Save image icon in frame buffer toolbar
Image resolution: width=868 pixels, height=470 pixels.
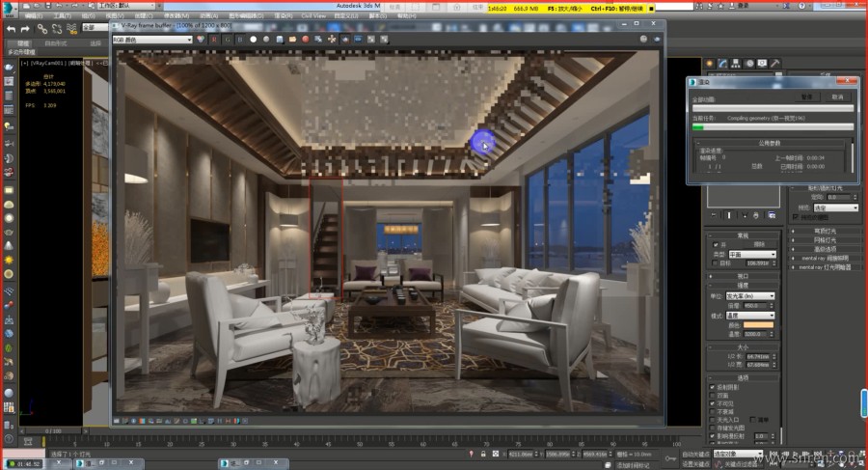point(280,40)
